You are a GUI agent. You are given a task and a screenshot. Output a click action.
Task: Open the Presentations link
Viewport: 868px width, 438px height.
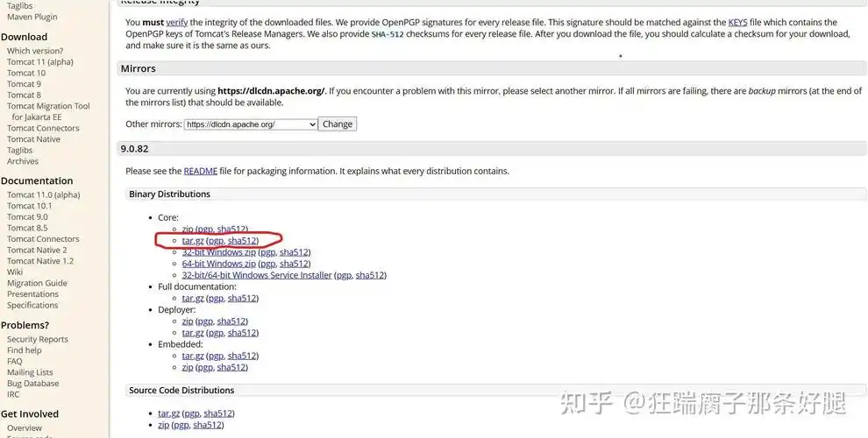[x=32, y=294]
